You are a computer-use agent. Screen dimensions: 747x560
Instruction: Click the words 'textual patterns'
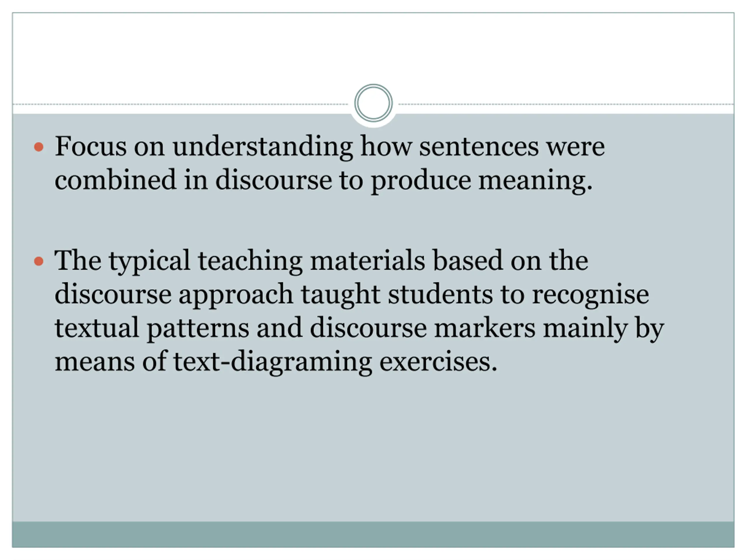tap(152, 328)
